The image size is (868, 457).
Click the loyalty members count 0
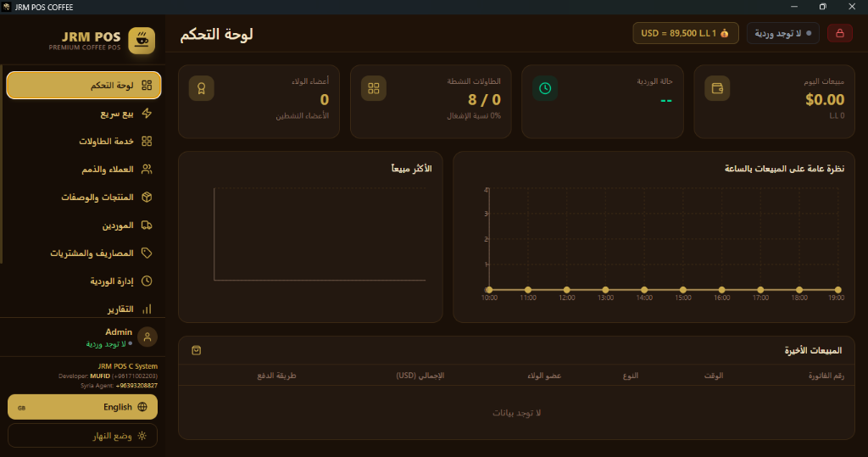pos(325,100)
